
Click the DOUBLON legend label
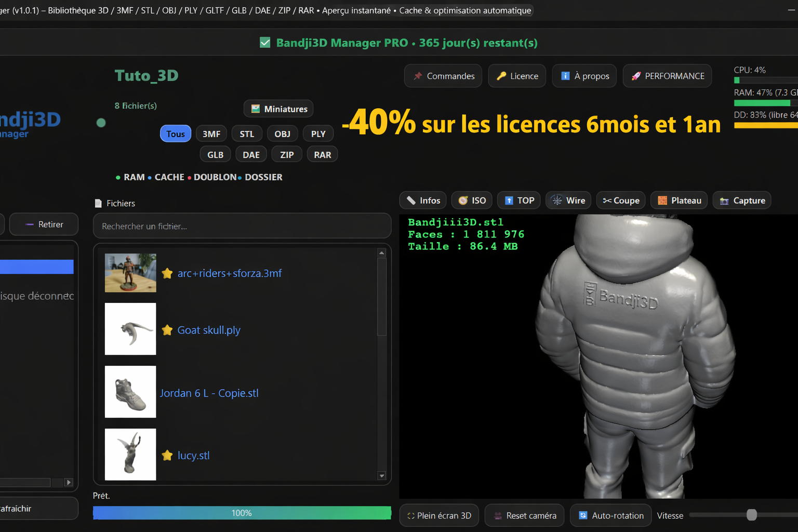click(215, 177)
